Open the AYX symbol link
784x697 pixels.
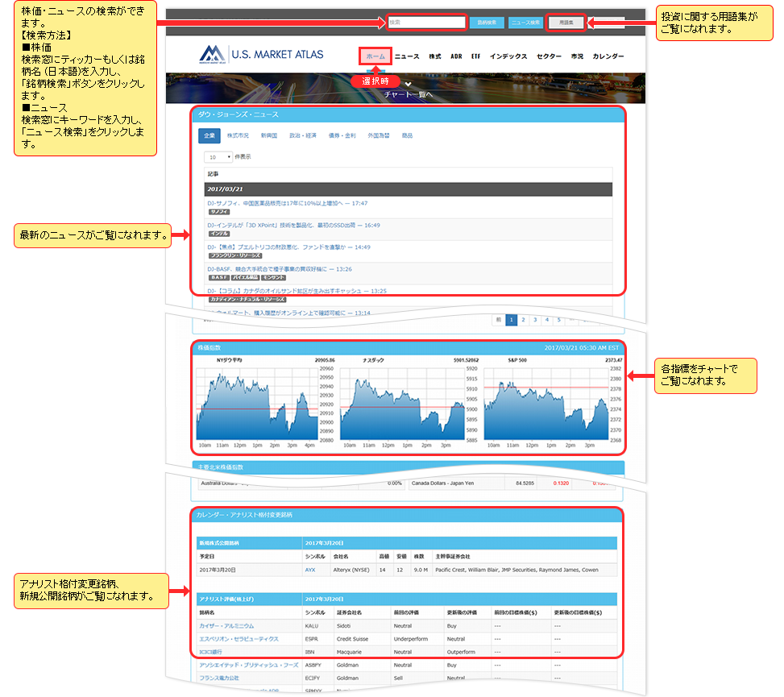pyautogui.click(x=310, y=570)
